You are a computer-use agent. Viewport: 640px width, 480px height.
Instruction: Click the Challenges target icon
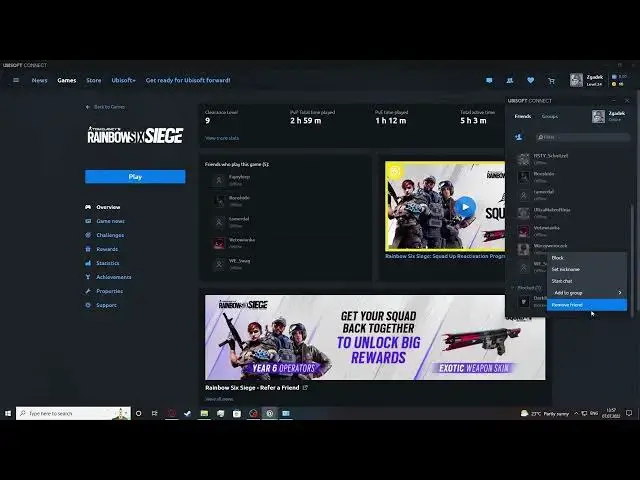tap(88, 235)
